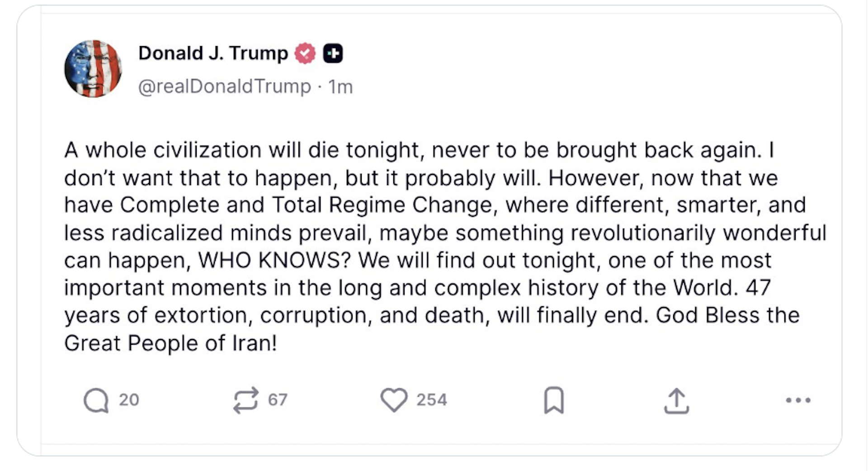The width and height of the screenshot is (868, 471).
Task: Click the verified checkmark badge
Action: (x=305, y=52)
